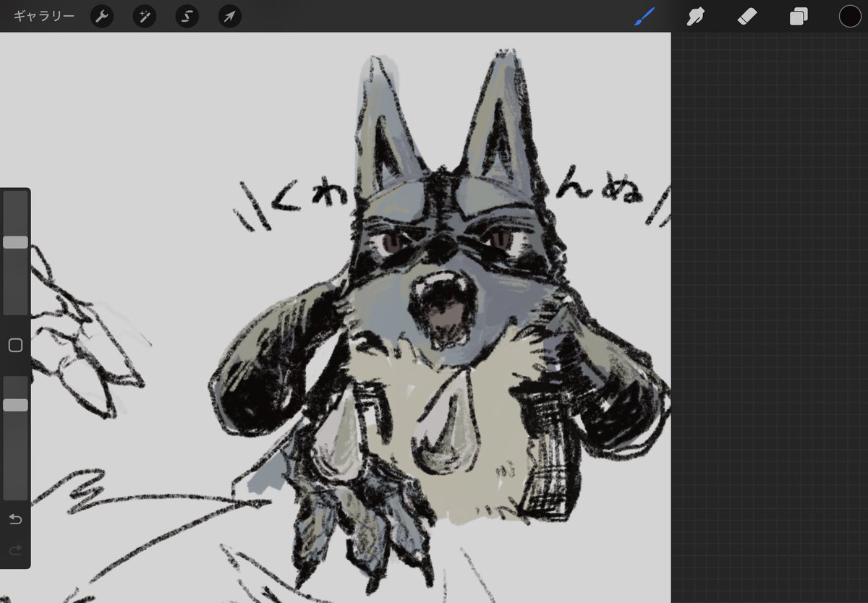Activate the Selection S-shaped tool
868x603 pixels.
pyautogui.click(x=187, y=16)
